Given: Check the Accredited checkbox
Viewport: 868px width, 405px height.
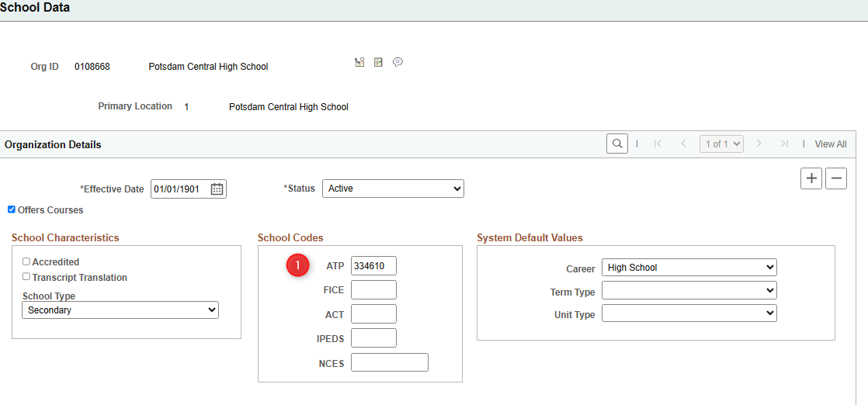Looking at the screenshot, I should pos(26,261).
